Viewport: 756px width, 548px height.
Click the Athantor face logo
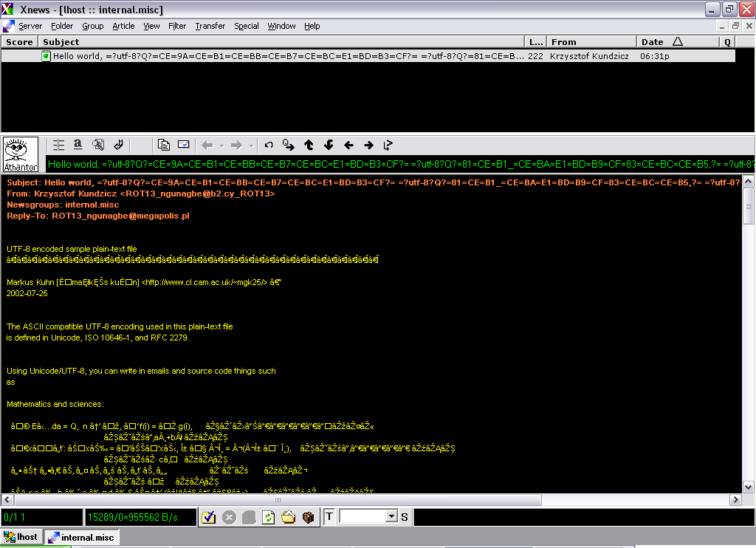[21, 154]
